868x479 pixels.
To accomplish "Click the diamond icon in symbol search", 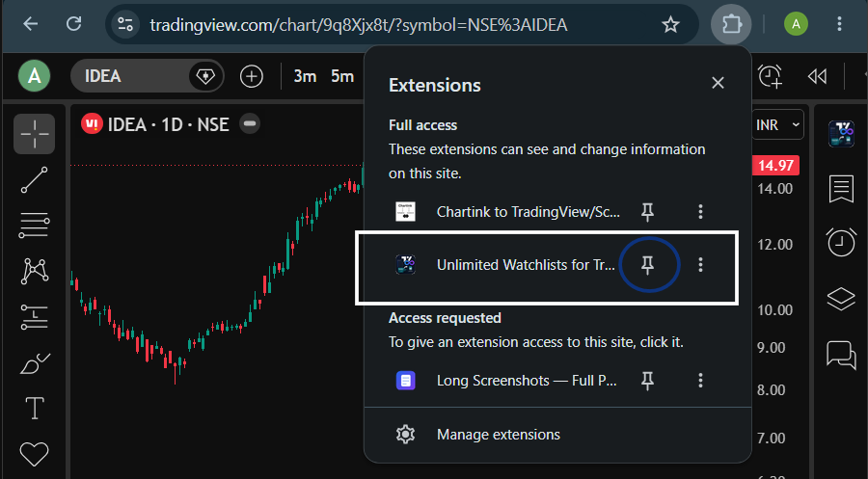I will 205,76.
